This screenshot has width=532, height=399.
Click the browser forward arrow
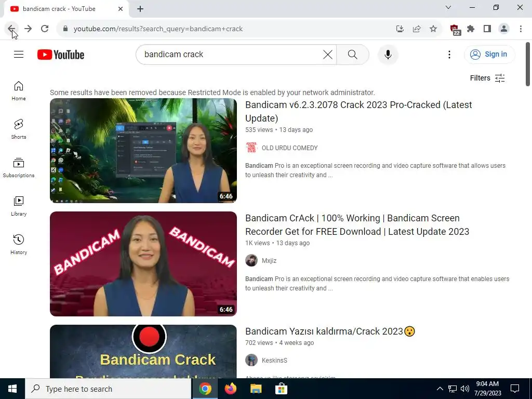point(28,29)
